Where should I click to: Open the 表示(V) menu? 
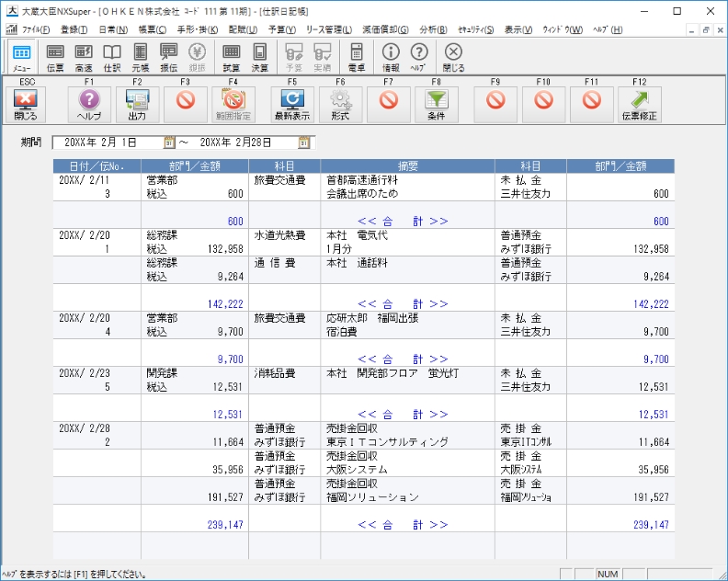point(518,29)
